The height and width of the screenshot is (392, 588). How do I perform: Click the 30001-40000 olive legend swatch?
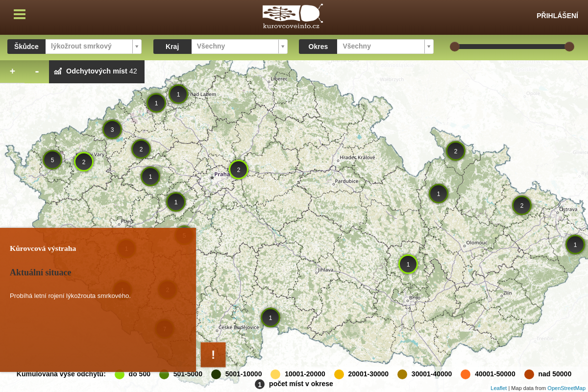point(402,374)
